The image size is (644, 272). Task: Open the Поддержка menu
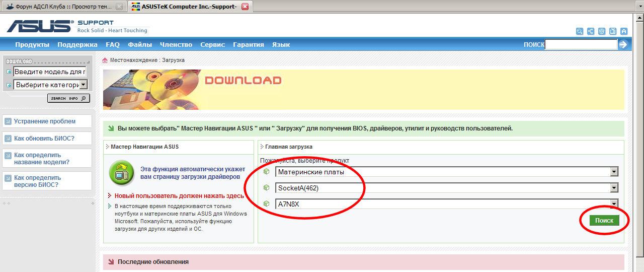[77, 44]
